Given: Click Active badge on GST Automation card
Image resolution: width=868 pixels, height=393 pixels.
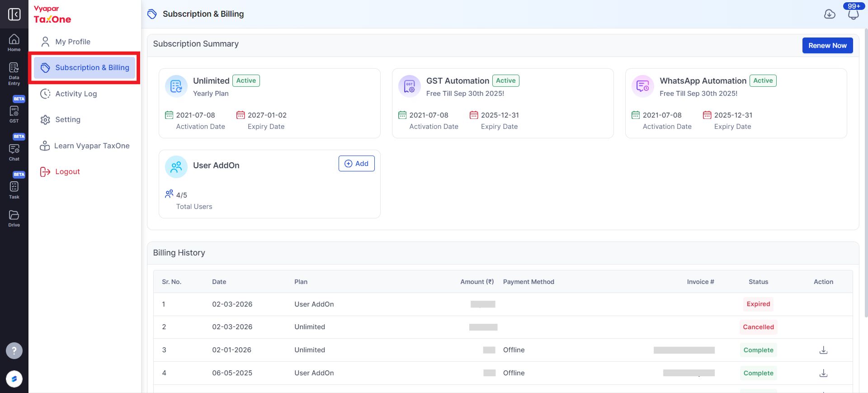Looking at the screenshot, I should tap(505, 80).
